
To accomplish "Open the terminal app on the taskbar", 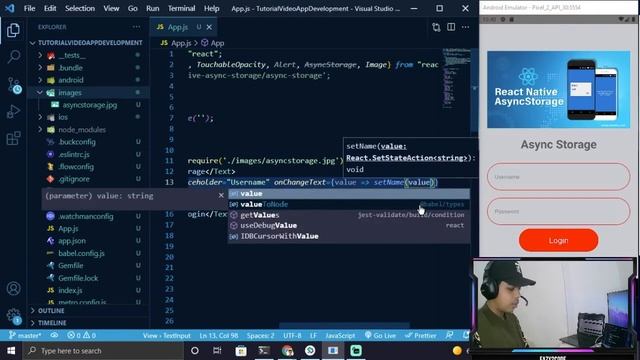I will click(x=264, y=351).
